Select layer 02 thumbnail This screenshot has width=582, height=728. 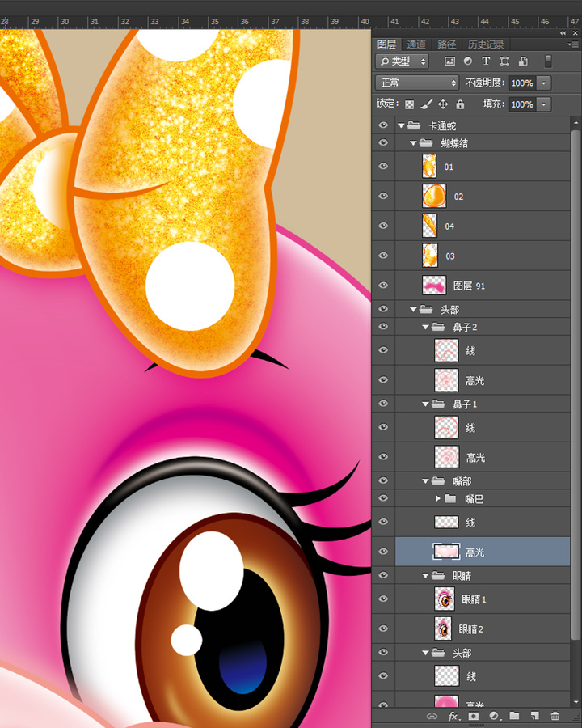pyautogui.click(x=434, y=196)
